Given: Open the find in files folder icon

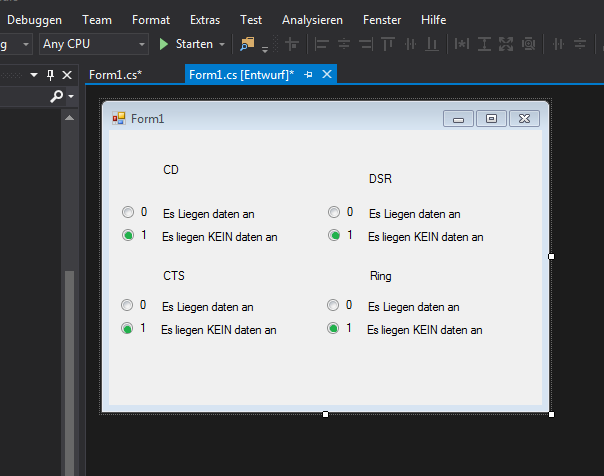Looking at the screenshot, I should (247, 44).
